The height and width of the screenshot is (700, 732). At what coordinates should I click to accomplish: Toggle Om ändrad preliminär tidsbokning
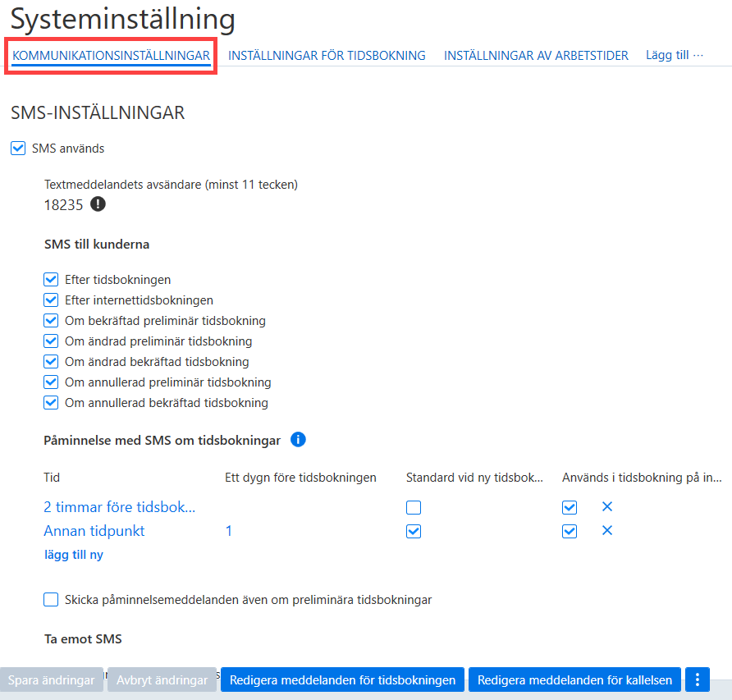click(x=51, y=341)
